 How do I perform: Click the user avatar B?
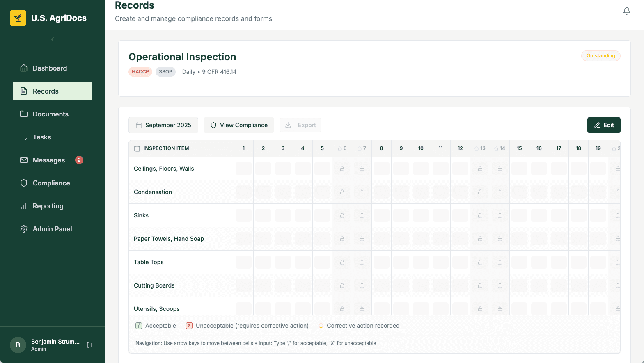pyautogui.click(x=18, y=345)
